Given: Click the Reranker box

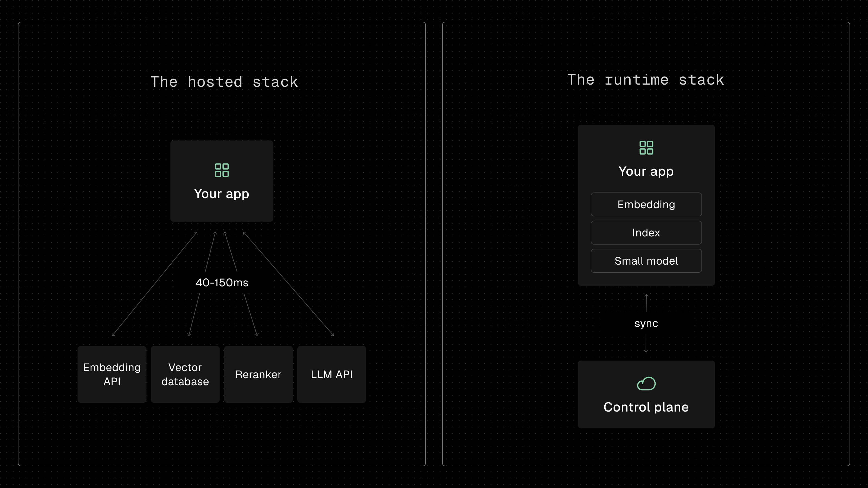Looking at the screenshot, I should (259, 374).
